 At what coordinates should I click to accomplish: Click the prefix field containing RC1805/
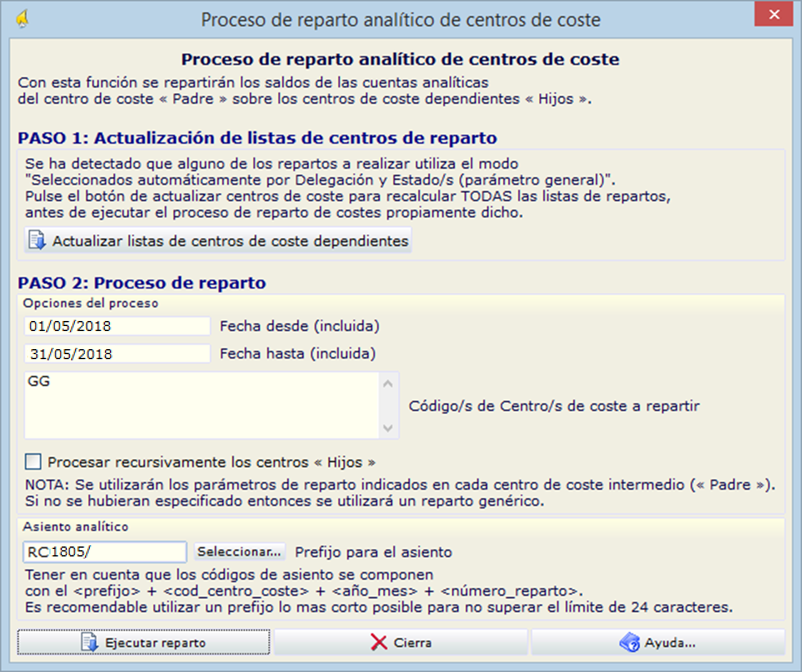tap(105, 551)
